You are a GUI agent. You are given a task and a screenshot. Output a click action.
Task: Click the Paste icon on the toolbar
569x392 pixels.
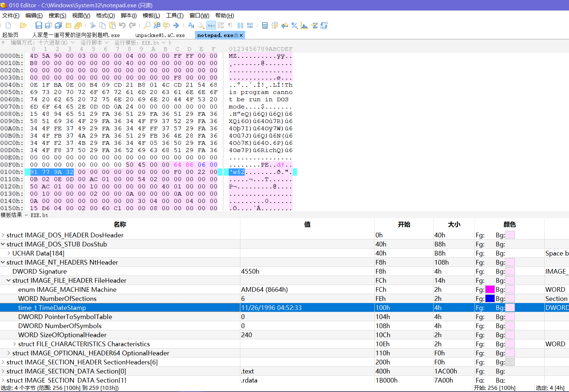(112, 25)
